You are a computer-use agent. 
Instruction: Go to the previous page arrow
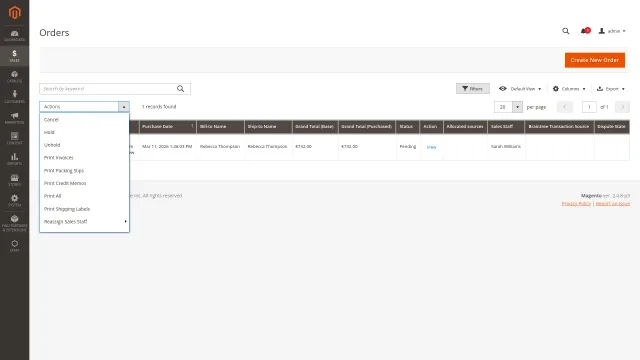pos(564,107)
